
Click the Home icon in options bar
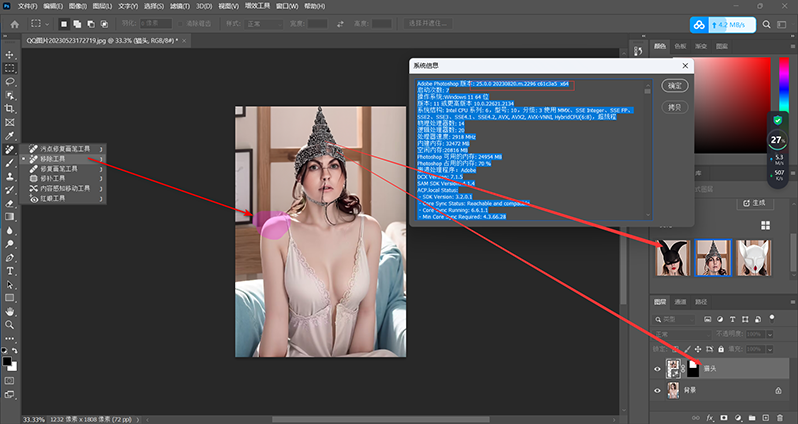(x=15, y=24)
